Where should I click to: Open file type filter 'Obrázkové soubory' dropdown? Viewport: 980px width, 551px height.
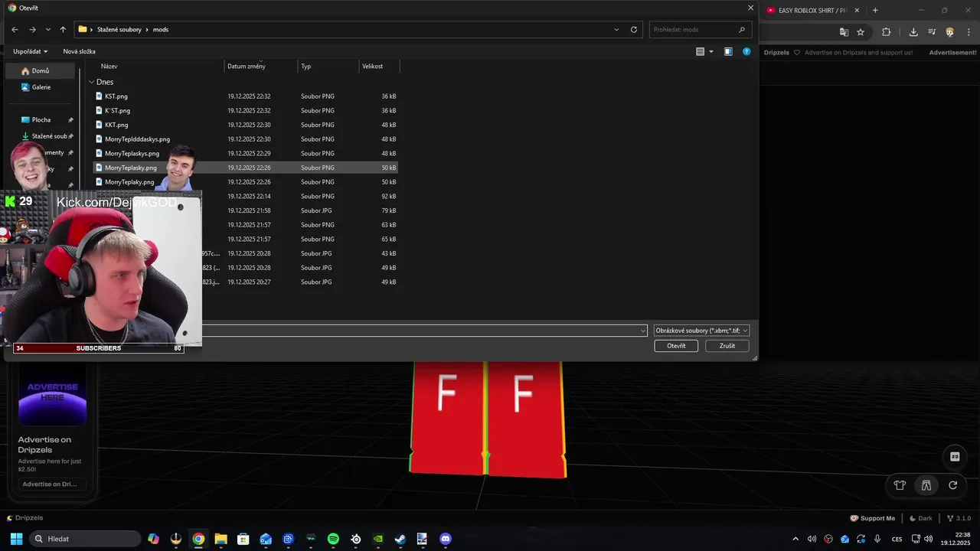[x=701, y=331]
